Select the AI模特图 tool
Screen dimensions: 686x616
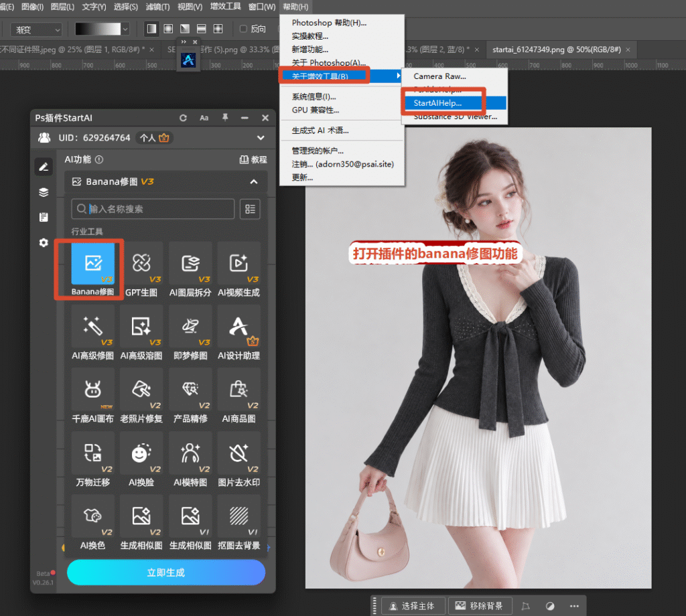(190, 453)
